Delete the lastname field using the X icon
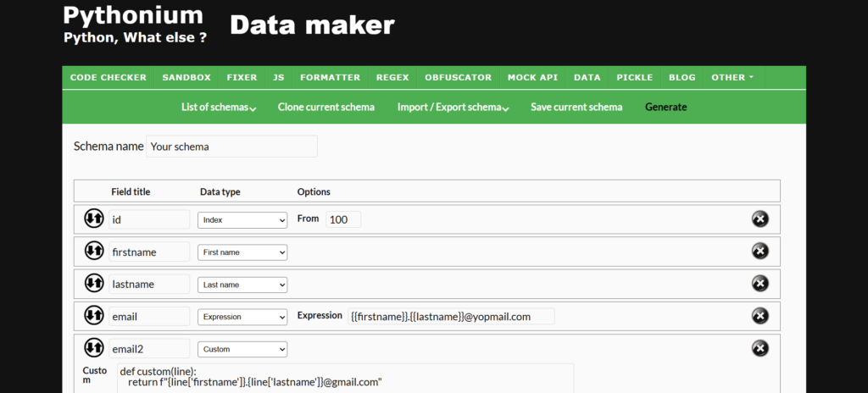Image resolution: width=868 pixels, height=393 pixels. coord(760,284)
